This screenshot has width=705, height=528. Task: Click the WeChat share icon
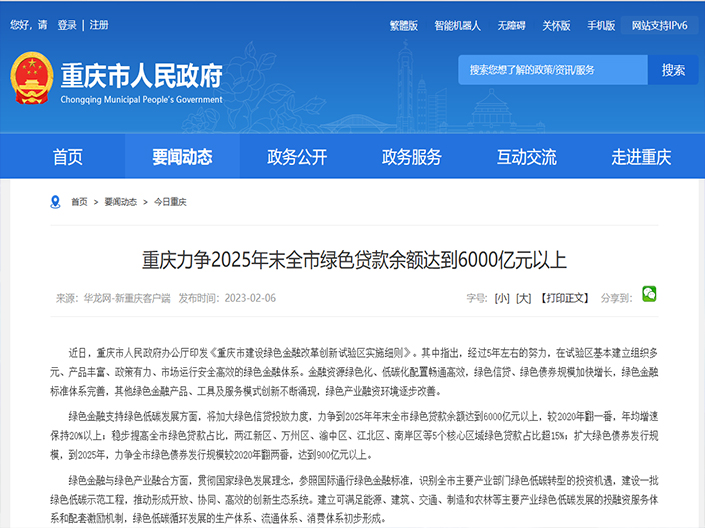tap(649, 294)
